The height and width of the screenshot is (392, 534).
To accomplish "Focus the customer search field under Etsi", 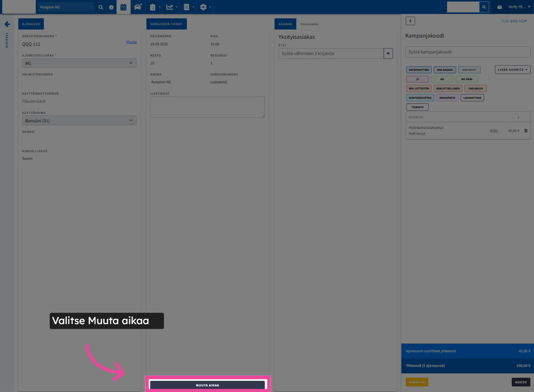I will [331, 53].
